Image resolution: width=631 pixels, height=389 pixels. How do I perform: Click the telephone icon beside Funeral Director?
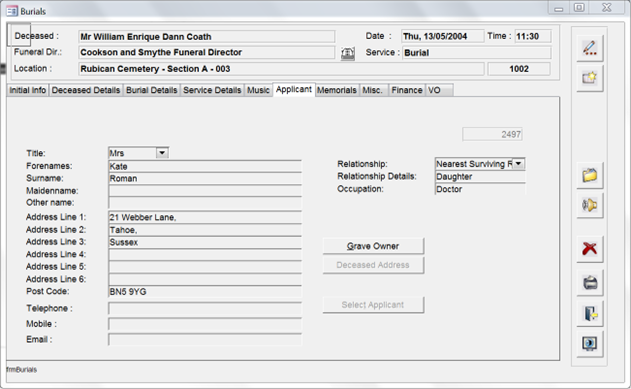(x=348, y=53)
